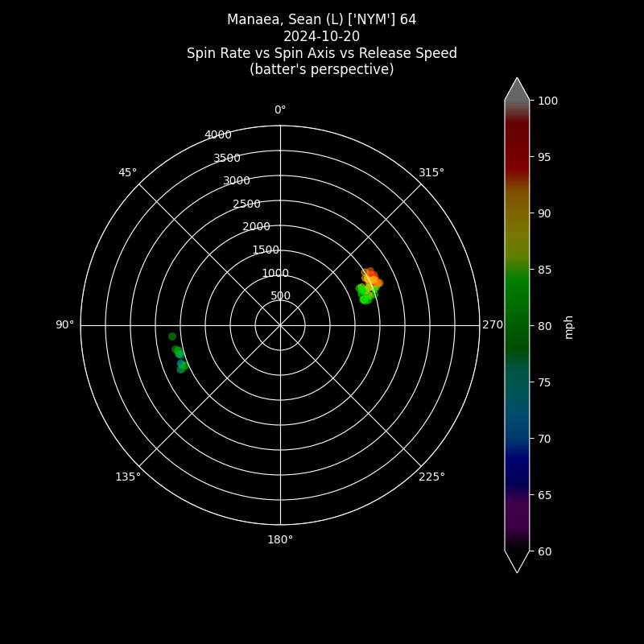This screenshot has height=644, width=644.
Task: Click the orange-red fastball cluster of points
Action: tap(372, 278)
